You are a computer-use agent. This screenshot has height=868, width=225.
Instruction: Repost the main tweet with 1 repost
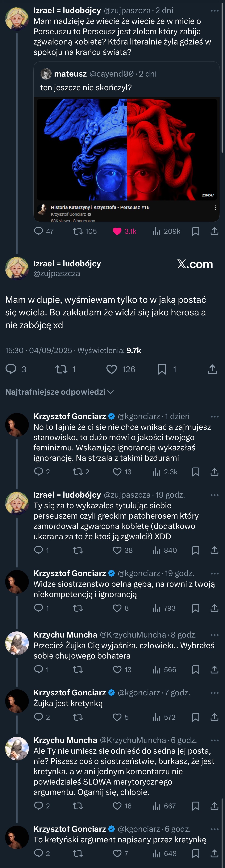[x=61, y=369]
